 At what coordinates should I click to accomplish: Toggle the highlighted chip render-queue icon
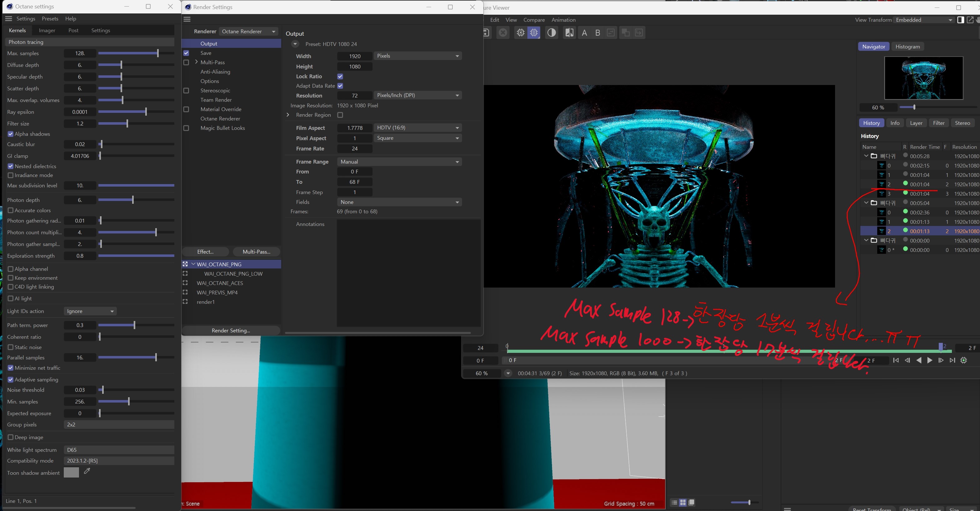click(x=534, y=33)
